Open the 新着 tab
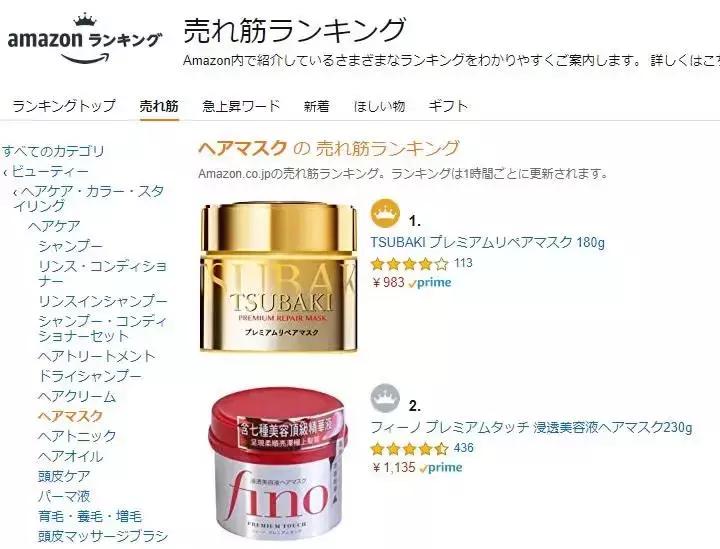720x549 pixels. pos(316,106)
